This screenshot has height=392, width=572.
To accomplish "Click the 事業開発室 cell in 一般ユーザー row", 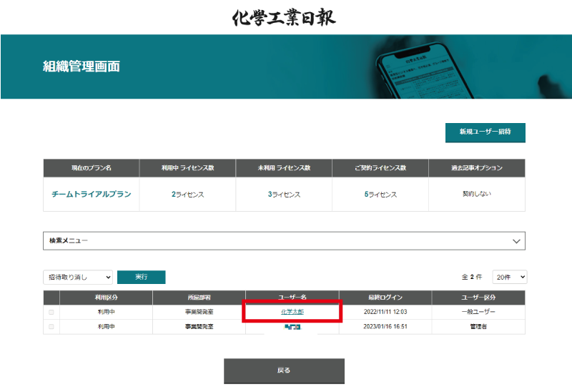I will tap(199, 312).
